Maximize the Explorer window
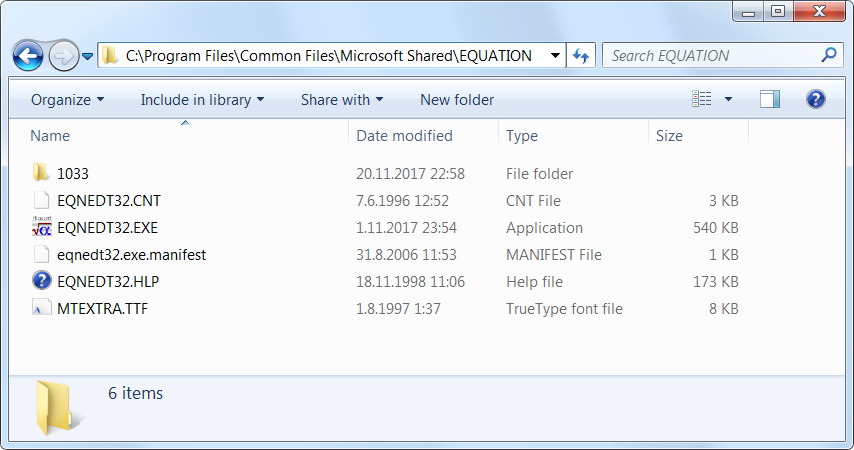The height and width of the screenshot is (450, 854). pyautogui.click(x=778, y=11)
